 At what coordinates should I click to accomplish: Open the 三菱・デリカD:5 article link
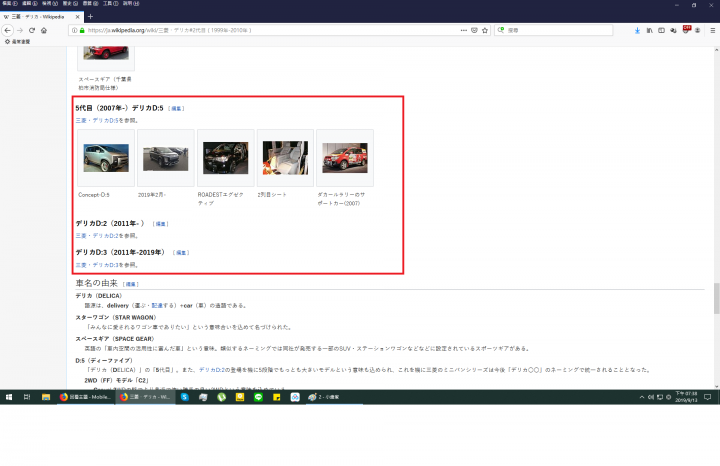(97, 120)
